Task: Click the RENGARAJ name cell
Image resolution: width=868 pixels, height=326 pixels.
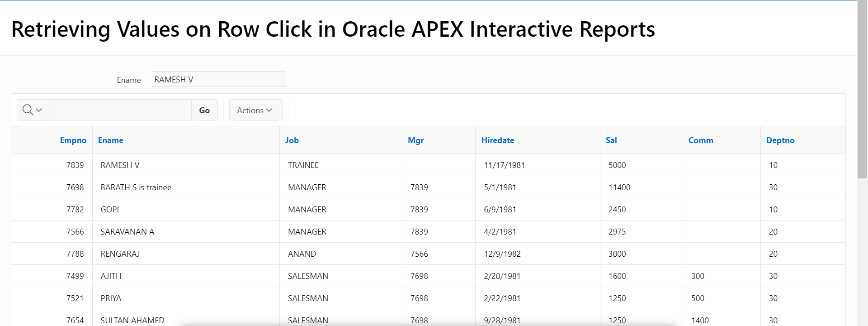Action: (x=186, y=254)
